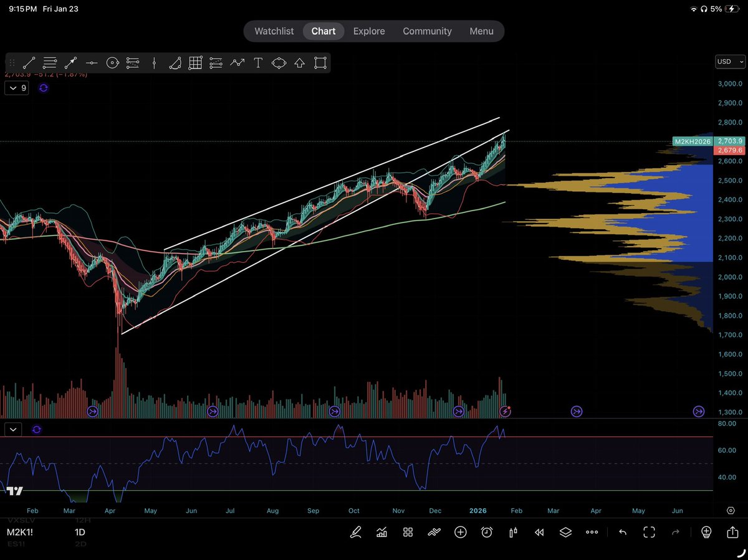Tap the event marker near June 2026
This screenshot has height=560, width=748.
[x=699, y=411]
